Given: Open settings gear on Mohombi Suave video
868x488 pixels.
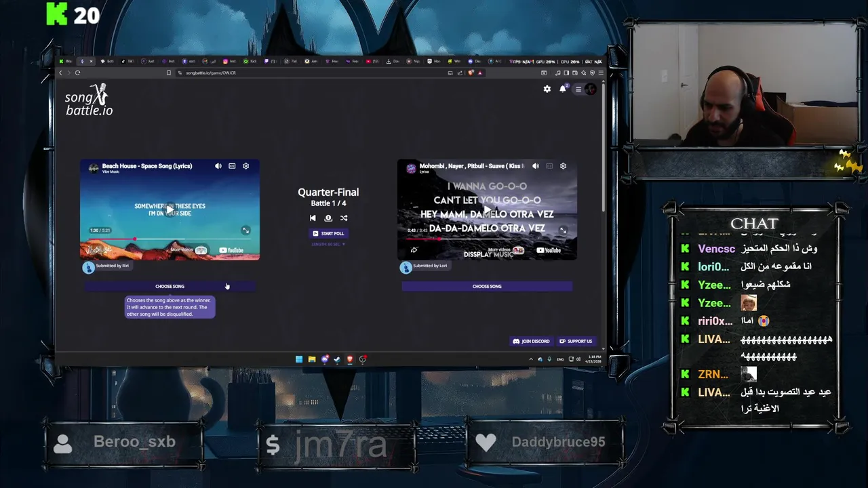Looking at the screenshot, I should pyautogui.click(x=563, y=166).
